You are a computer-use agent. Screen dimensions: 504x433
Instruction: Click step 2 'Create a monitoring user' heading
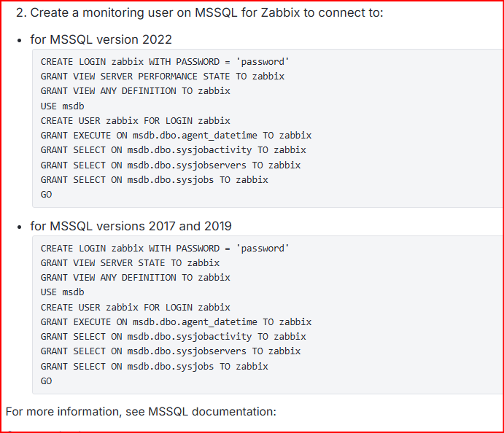(x=200, y=13)
